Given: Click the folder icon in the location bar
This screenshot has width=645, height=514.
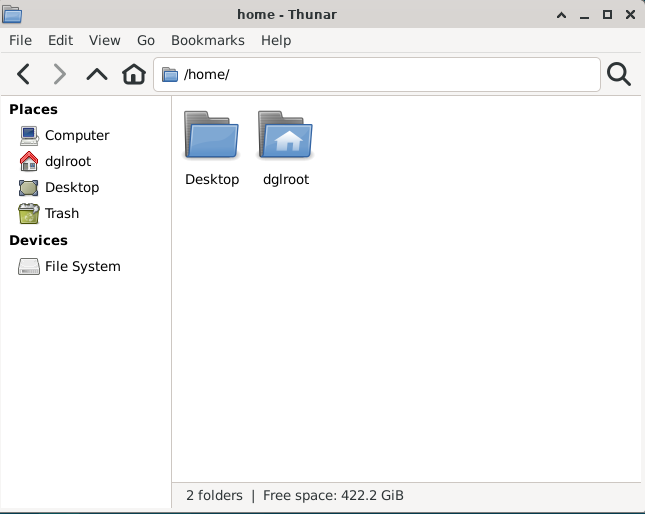Looking at the screenshot, I should pos(169,75).
